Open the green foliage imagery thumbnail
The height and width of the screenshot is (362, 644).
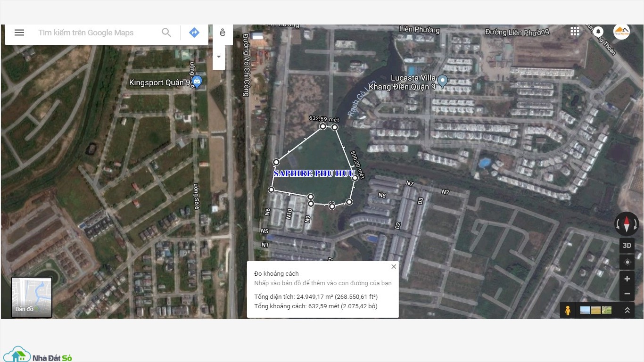point(607,310)
